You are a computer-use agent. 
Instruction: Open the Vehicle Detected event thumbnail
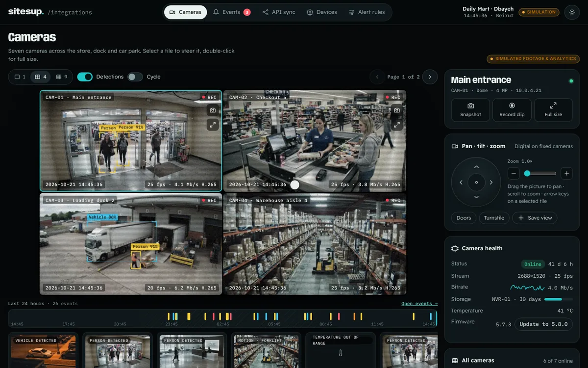click(x=44, y=350)
